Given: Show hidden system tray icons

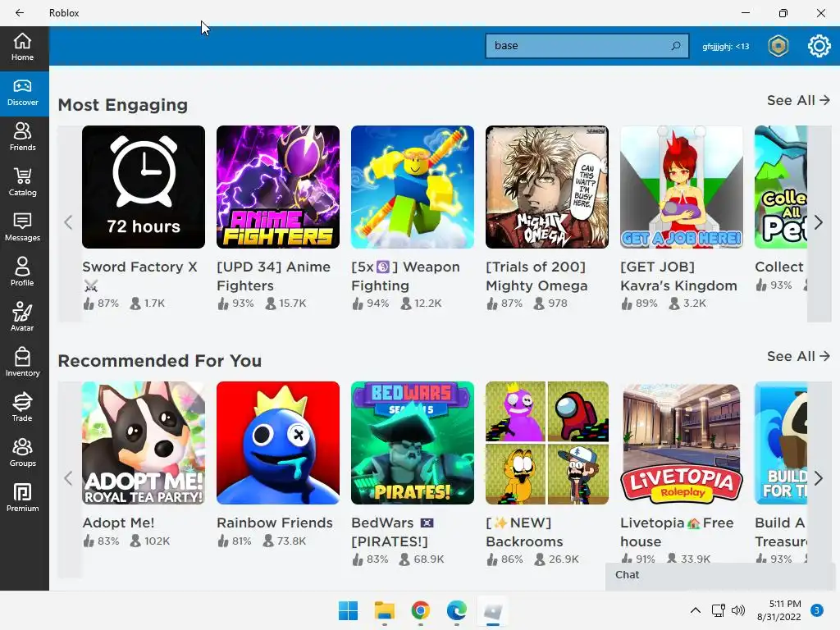Looking at the screenshot, I should [695, 610].
